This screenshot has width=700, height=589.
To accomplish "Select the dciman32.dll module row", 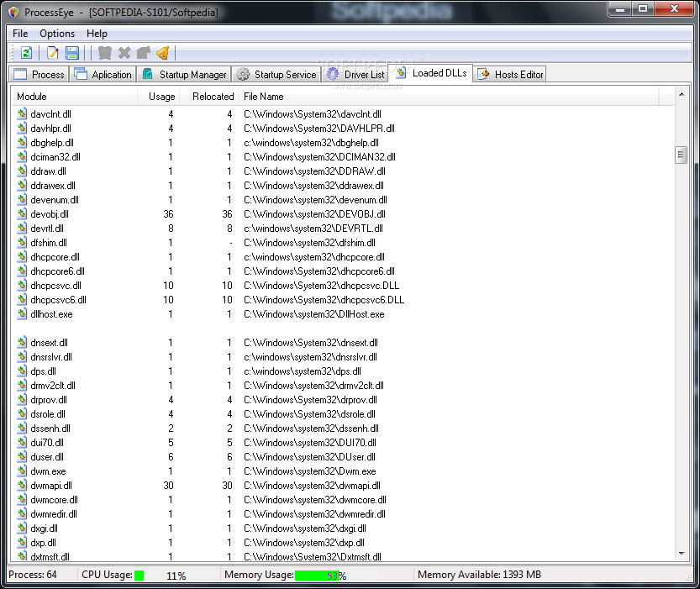I will click(x=342, y=156).
